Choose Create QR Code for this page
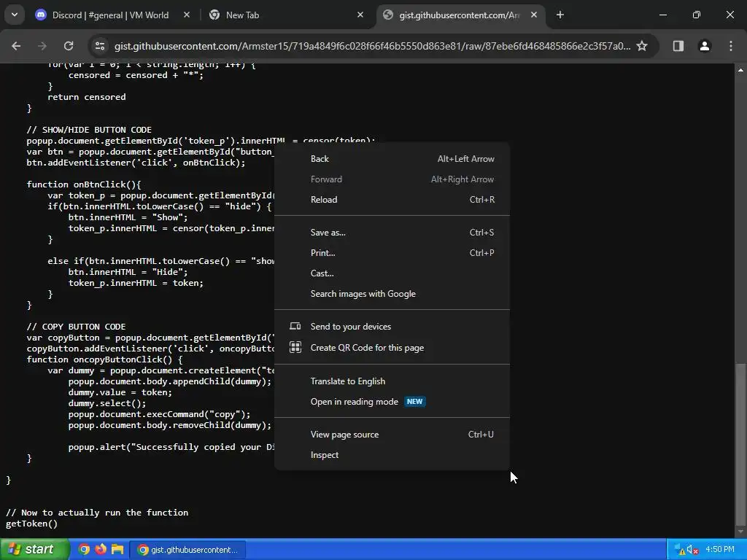 coord(392,348)
